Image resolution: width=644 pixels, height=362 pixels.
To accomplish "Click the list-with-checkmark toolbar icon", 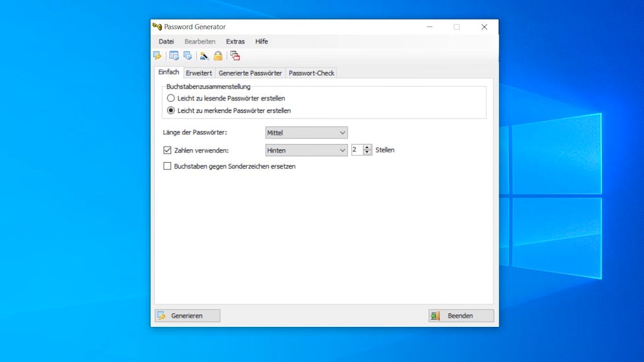I will [x=174, y=56].
